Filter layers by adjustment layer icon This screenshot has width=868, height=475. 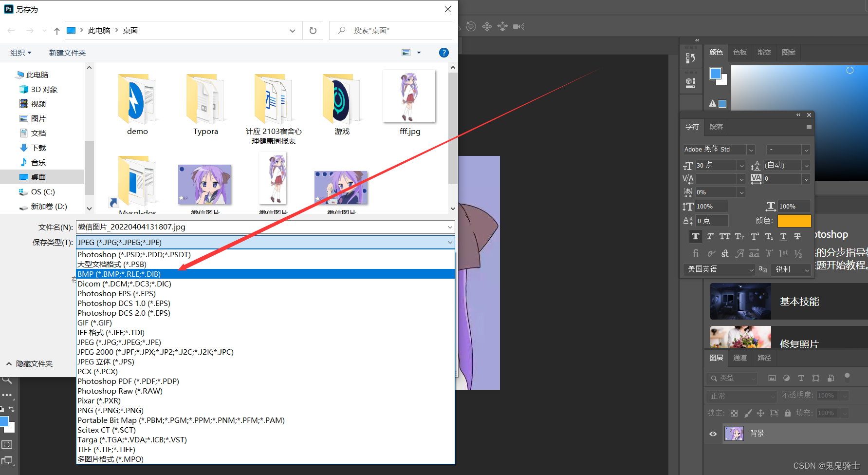coord(787,378)
